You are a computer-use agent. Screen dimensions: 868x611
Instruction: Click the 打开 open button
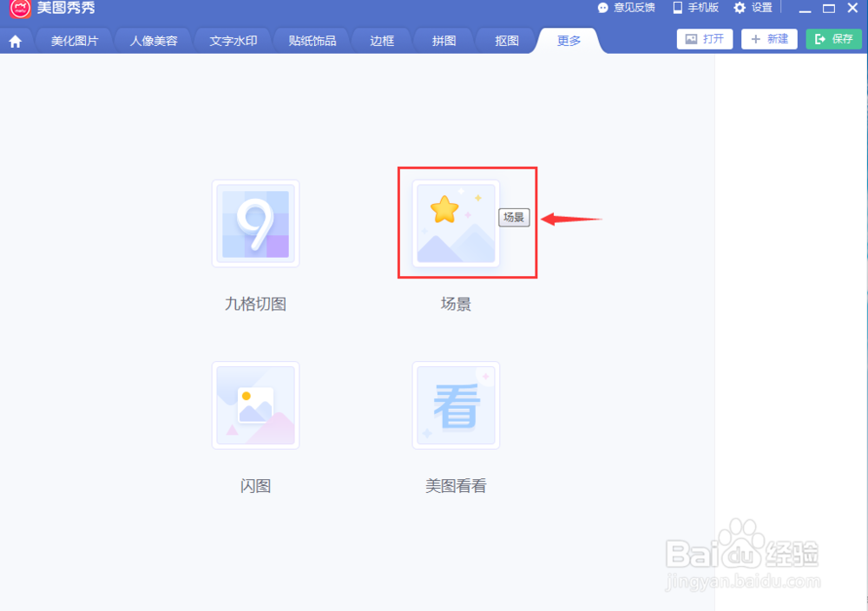click(x=704, y=39)
